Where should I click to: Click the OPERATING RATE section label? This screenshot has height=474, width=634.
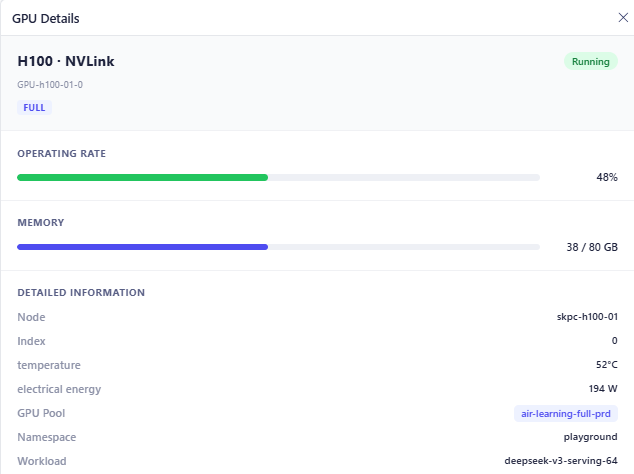(x=61, y=154)
